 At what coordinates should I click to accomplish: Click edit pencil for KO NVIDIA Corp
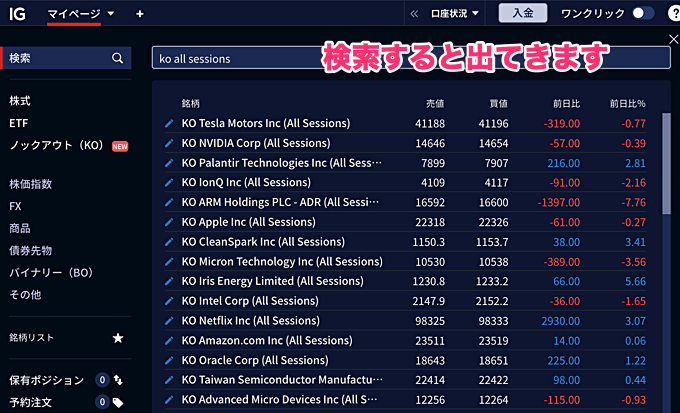pyautogui.click(x=169, y=143)
